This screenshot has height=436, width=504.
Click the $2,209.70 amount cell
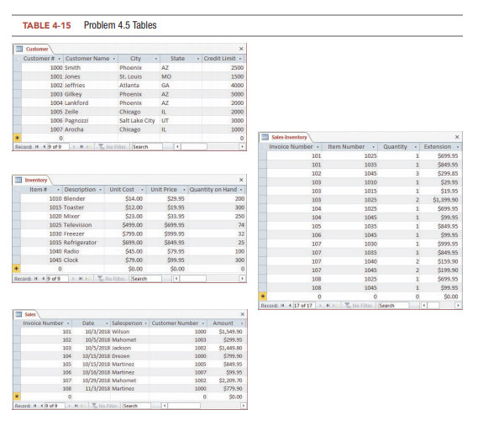coord(226,381)
